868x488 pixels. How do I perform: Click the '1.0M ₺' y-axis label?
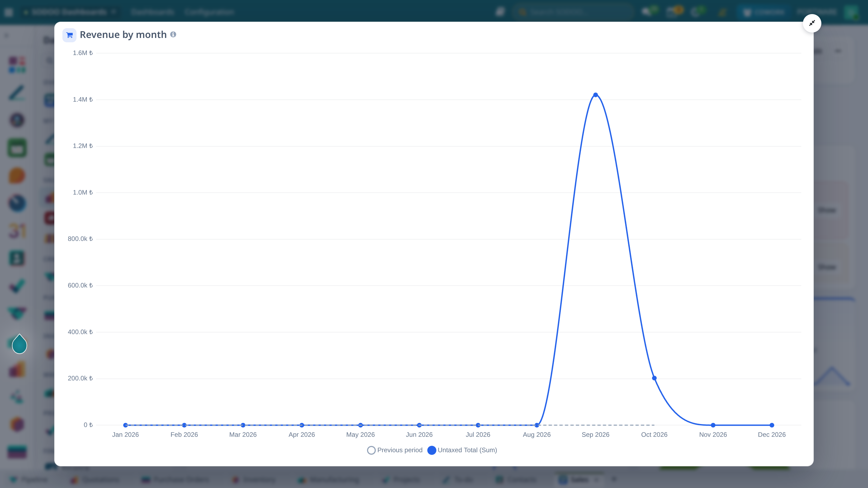tap(82, 192)
